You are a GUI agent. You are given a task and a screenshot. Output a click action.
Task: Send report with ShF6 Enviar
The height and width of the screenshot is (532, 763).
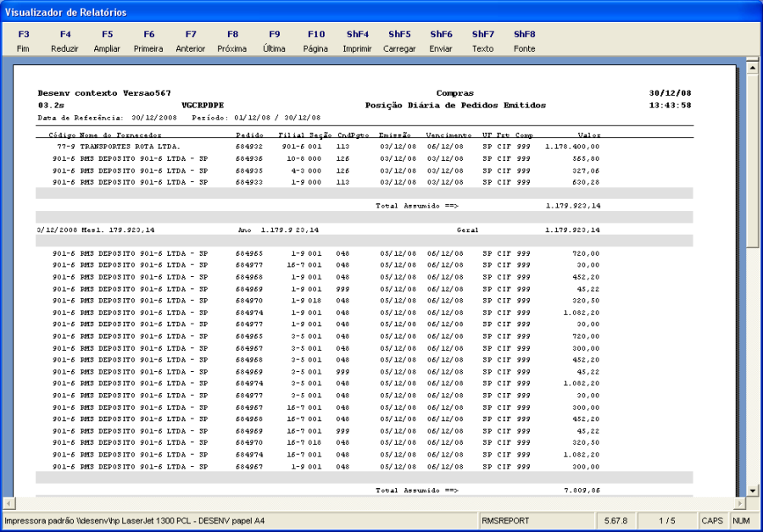(x=441, y=41)
